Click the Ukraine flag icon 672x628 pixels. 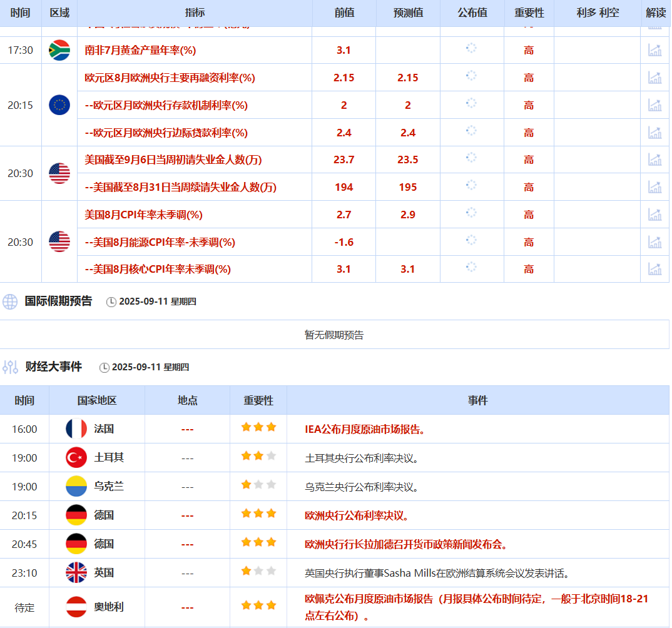click(x=76, y=486)
